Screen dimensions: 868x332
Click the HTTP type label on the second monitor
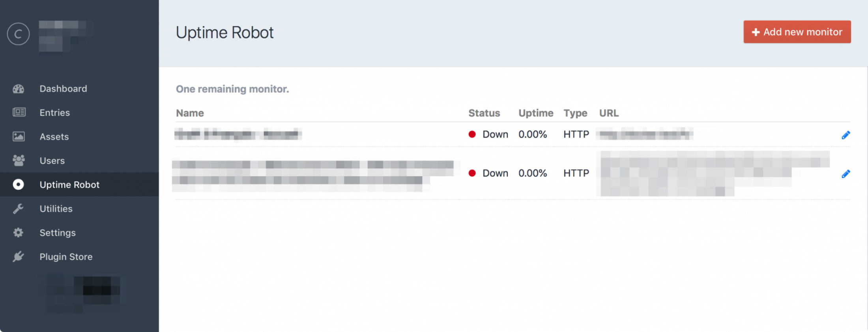(x=576, y=173)
